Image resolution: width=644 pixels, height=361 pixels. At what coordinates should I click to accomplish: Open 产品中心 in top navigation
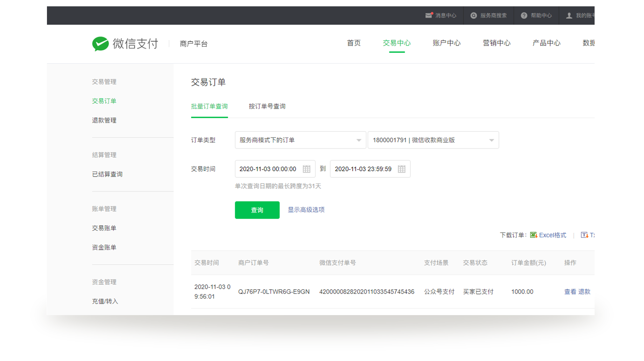[x=547, y=43]
